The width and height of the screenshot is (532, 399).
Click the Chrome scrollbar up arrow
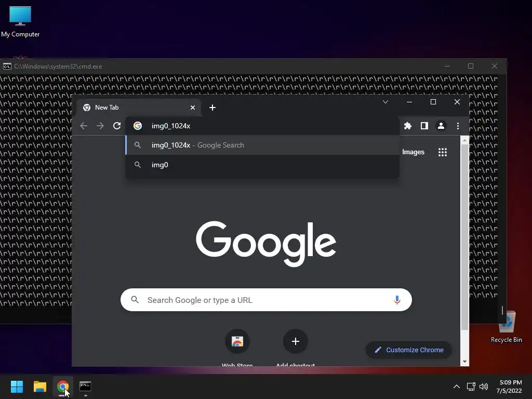tap(464, 140)
